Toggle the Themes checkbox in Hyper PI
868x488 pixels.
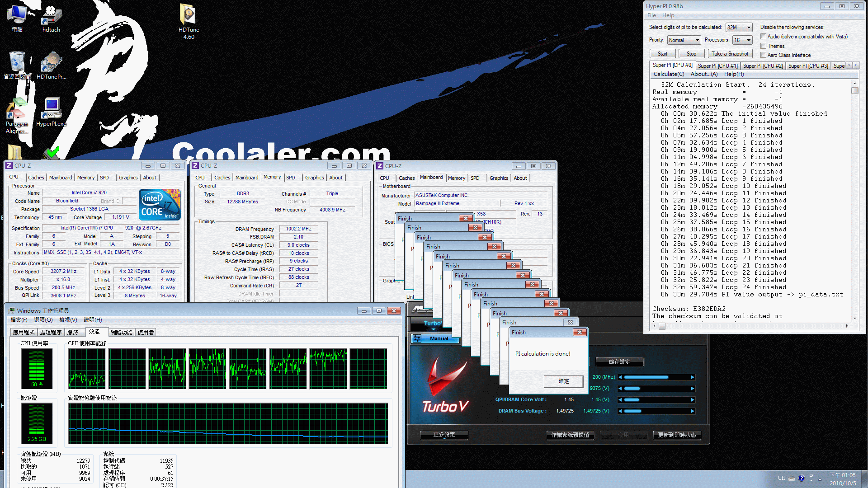763,46
